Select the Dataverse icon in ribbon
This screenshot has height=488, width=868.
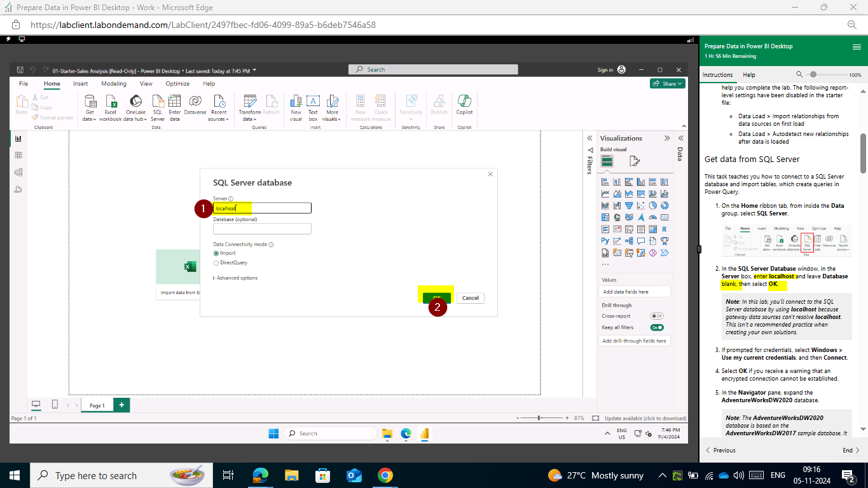point(196,106)
